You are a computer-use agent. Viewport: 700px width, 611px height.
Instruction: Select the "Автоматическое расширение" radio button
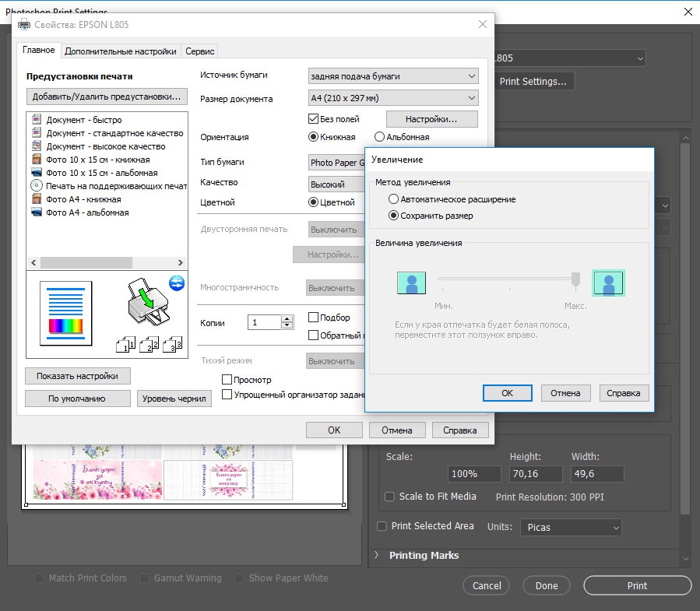[x=393, y=199]
